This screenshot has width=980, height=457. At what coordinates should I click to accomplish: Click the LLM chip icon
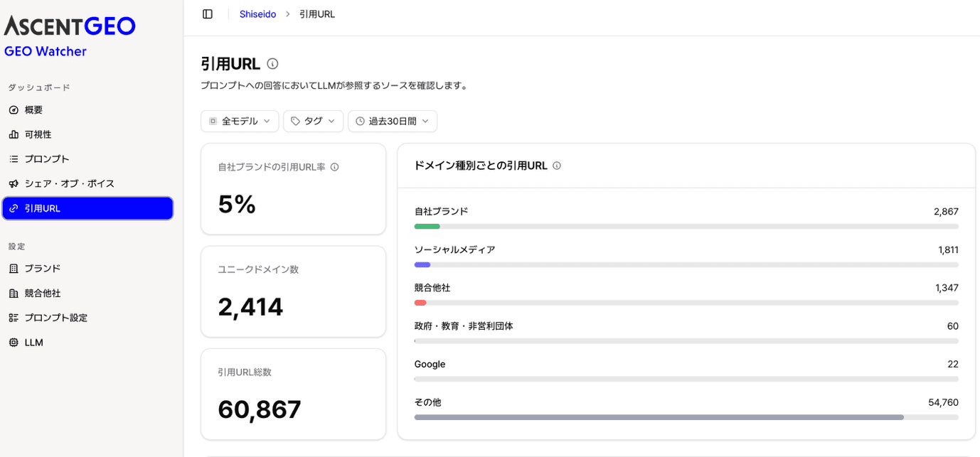click(x=14, y=343)
